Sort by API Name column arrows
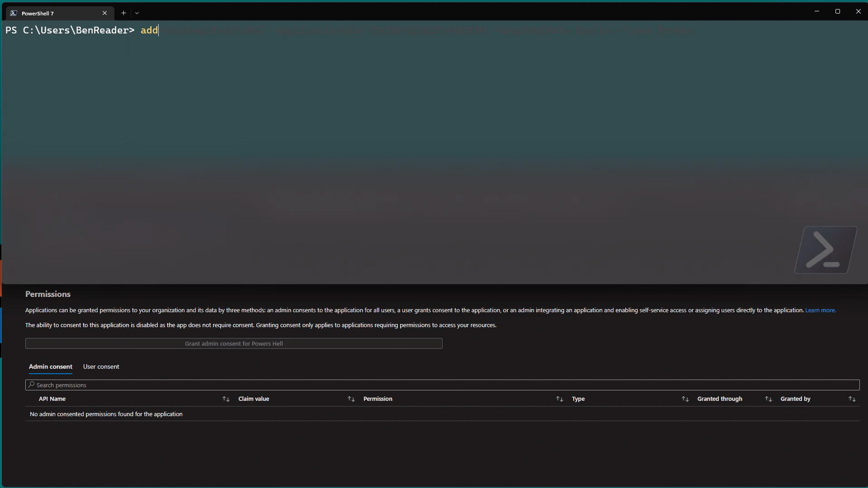 click(x=226, y=399)
